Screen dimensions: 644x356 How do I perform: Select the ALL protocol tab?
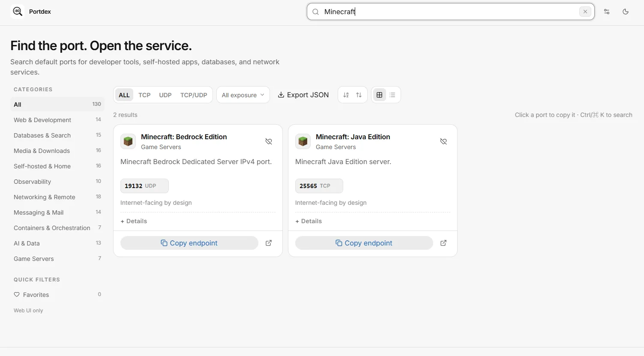pyautogui.click(x=124, y=95)
